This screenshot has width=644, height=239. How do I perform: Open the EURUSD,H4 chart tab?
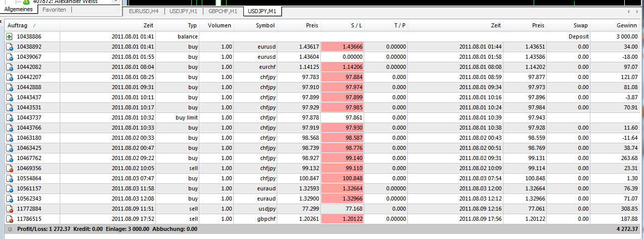pos(144,11)
